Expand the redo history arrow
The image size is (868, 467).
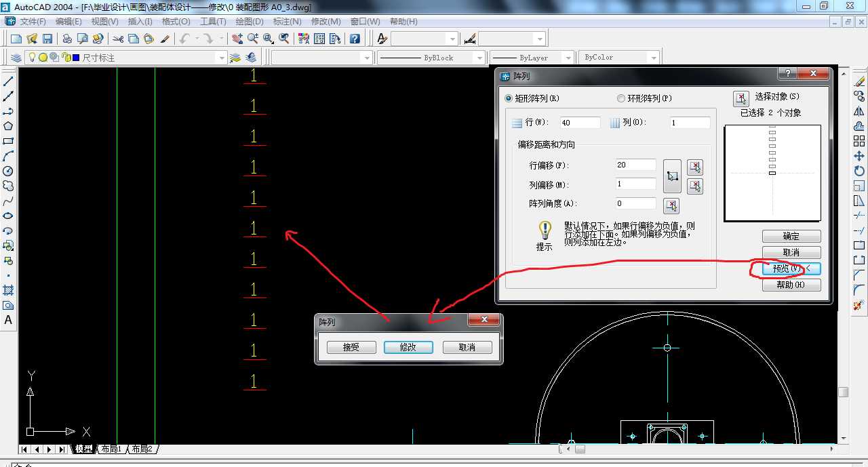pos(222,39)
